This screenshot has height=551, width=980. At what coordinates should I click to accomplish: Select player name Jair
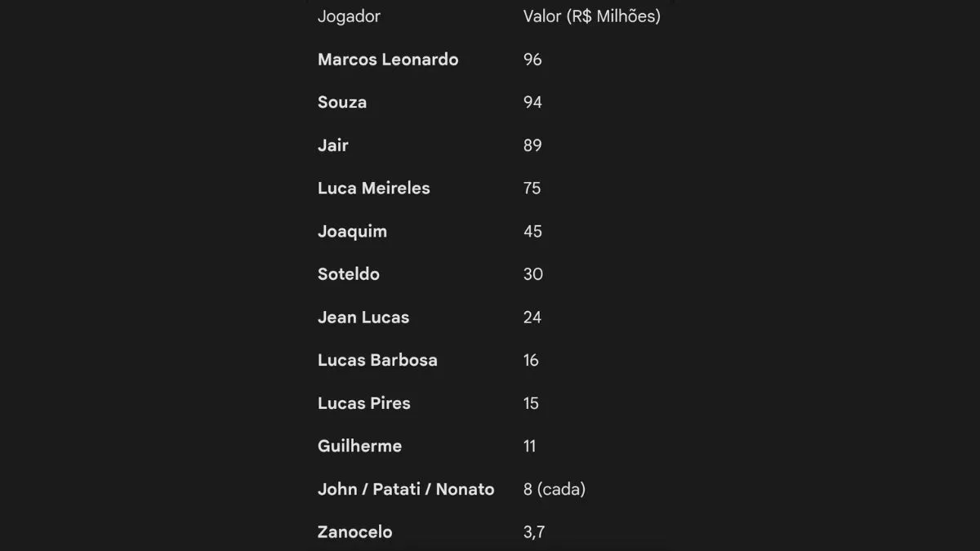click(333, 145)
